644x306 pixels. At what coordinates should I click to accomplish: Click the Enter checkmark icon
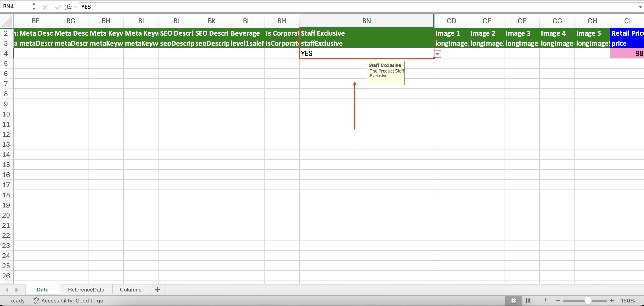[58, 7]
